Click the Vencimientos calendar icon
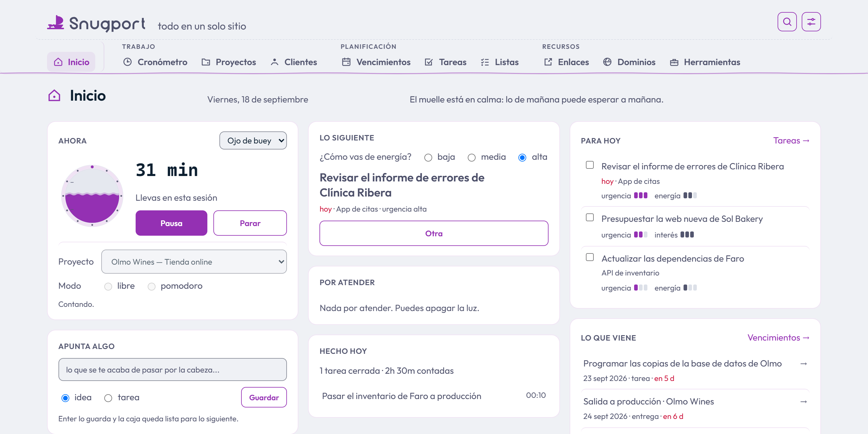This screenshot has height=434, width=868. click(346, 62)
